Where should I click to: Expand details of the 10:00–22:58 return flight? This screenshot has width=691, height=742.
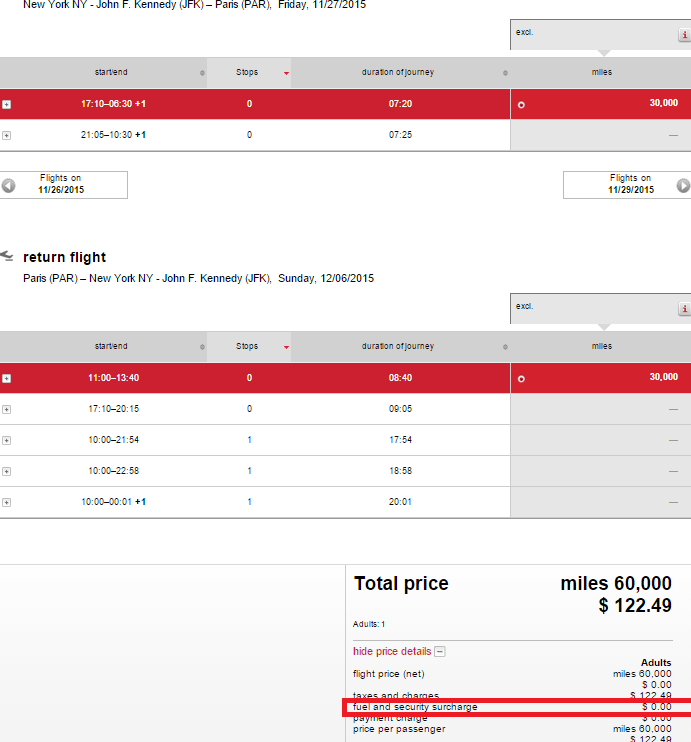pyautogui.click(x=7, y=471)
